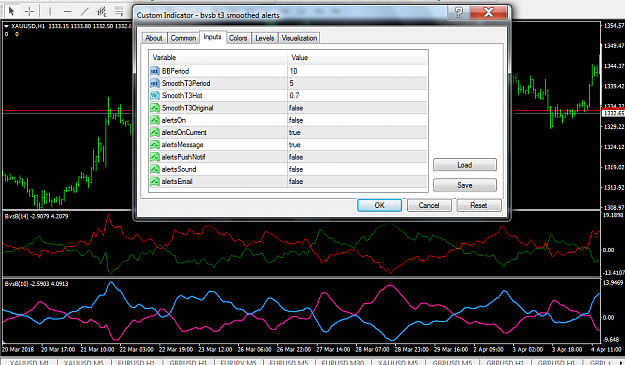Viewport: 625px width, 365px height.
Task: Toggle alertsSound false value
Action: [x=357, y=169]
